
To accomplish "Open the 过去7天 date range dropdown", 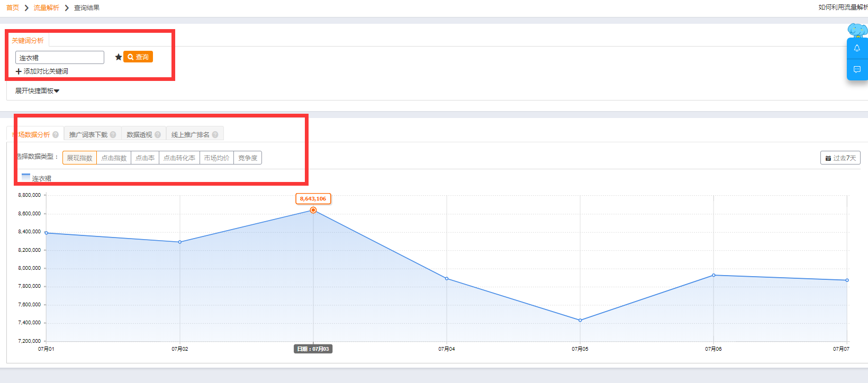I will click(840, 158).
